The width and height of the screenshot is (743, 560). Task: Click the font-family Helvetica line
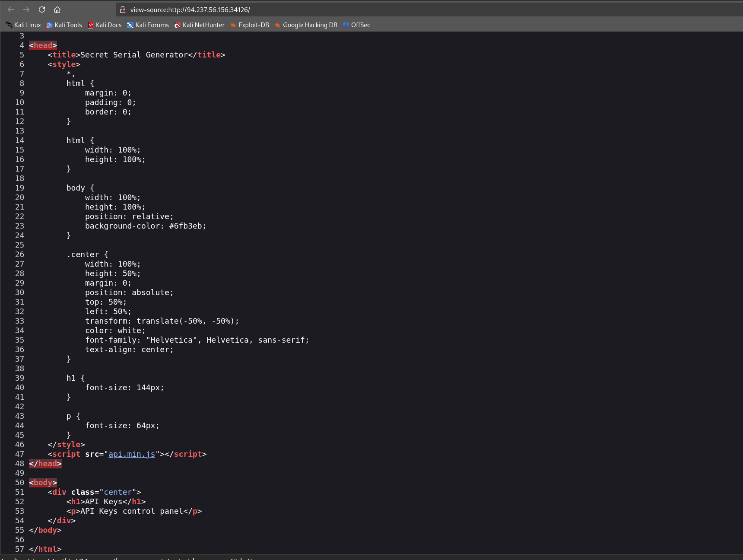[x=197, y=340]
